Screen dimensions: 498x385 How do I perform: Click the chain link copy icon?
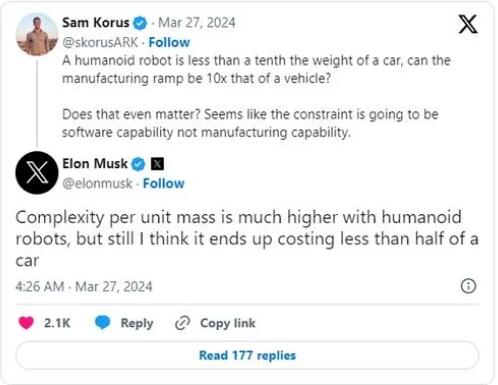pyautogui.click(x=183, y=323)
